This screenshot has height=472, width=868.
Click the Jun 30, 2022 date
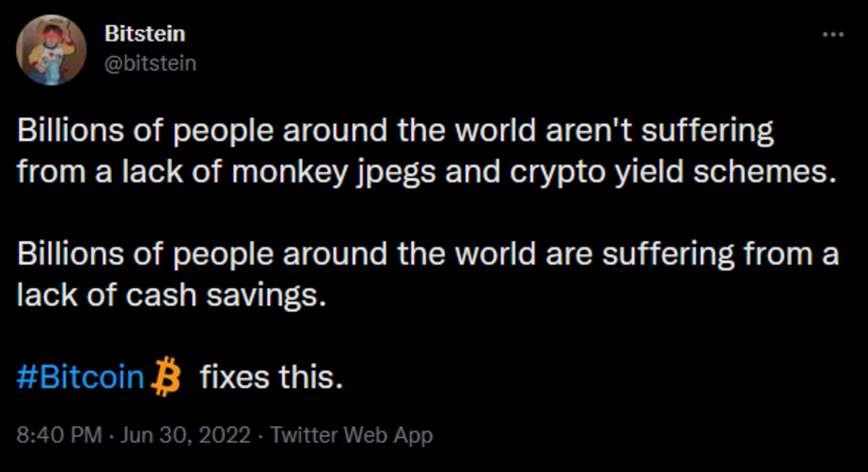click(186, 435)
